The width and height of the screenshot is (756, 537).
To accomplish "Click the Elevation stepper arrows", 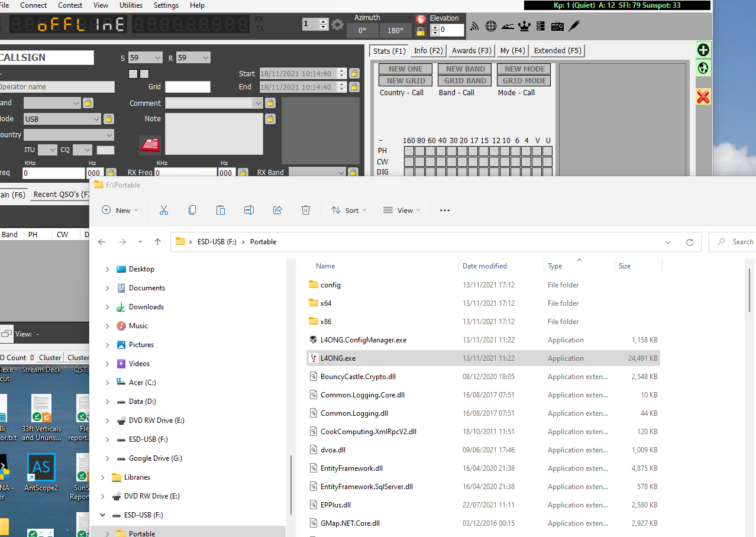I will click(435, 30).
